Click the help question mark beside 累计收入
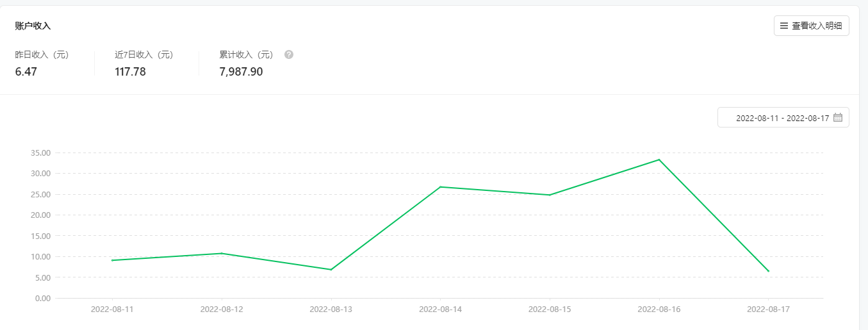868x330 pixels. [x=289, y=54]
